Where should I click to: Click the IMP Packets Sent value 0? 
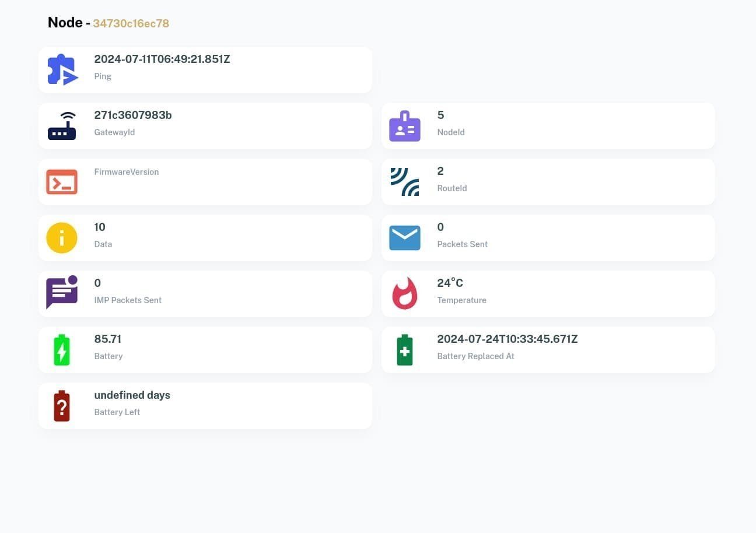pos(97,283)
